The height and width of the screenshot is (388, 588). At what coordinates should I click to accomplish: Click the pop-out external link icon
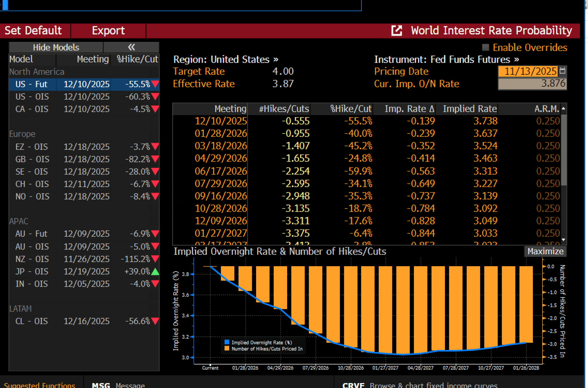[x=397, y=31]
